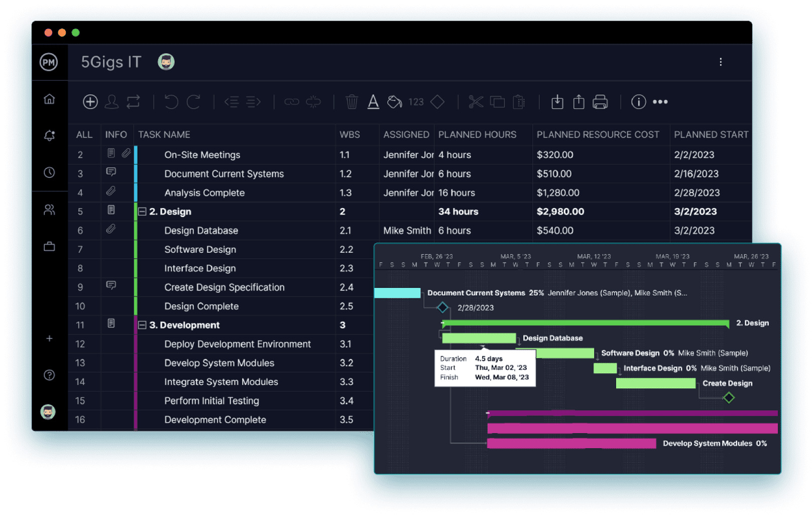Collapse the 2. Design group
The height and width of the screenshot is (515, 812).
click(142, 212)
